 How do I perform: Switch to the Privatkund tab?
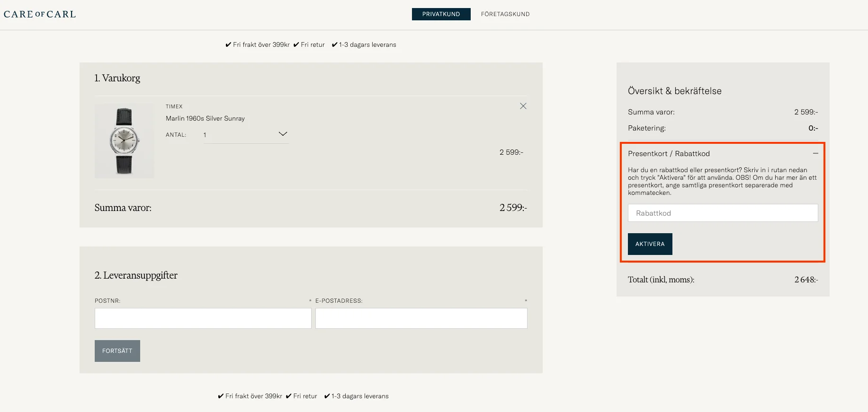click(x=441, y=14)
